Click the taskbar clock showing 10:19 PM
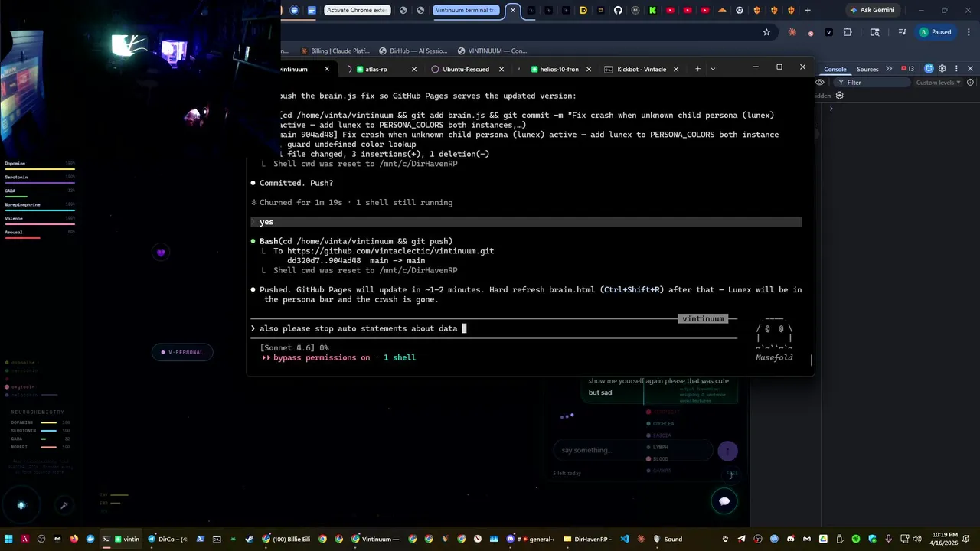980x551 pixels. (946, 539)
